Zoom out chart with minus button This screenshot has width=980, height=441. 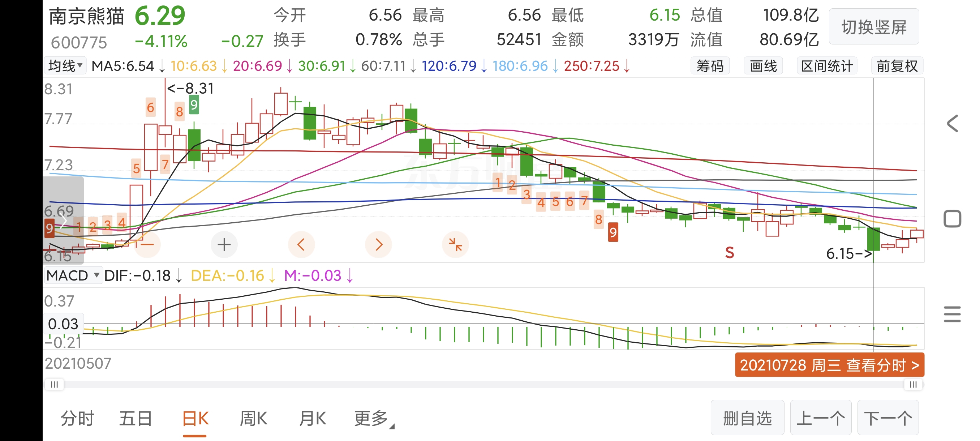(x=147, y=245)
